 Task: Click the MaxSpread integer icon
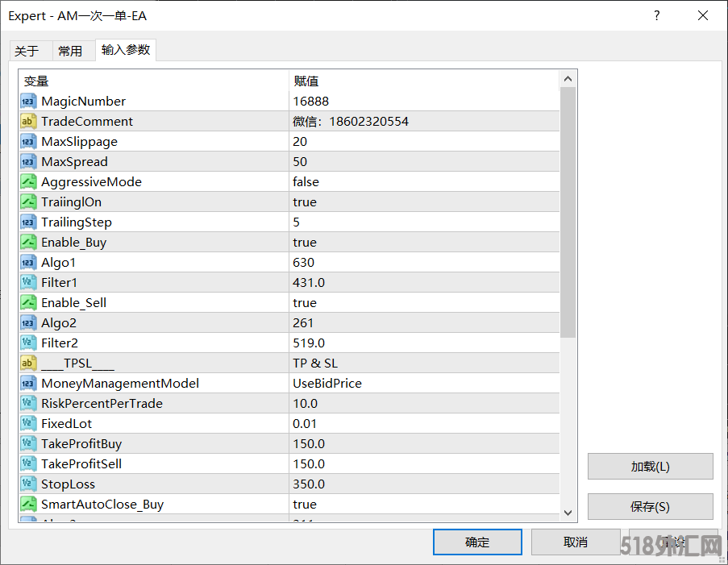pyautogui.click(x=28, y=161)
